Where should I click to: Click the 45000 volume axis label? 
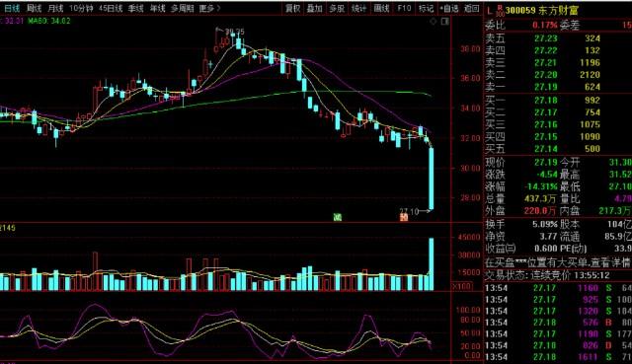coord(469,237)
